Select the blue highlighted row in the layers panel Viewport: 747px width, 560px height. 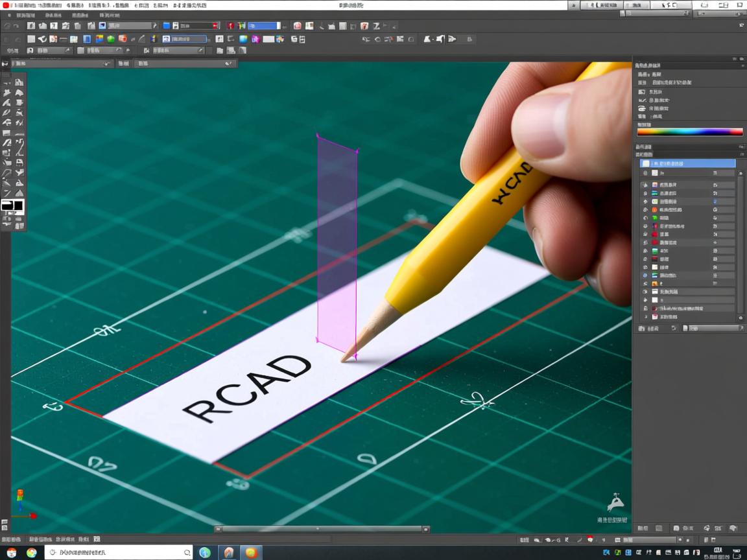click(x=688, y=163)
